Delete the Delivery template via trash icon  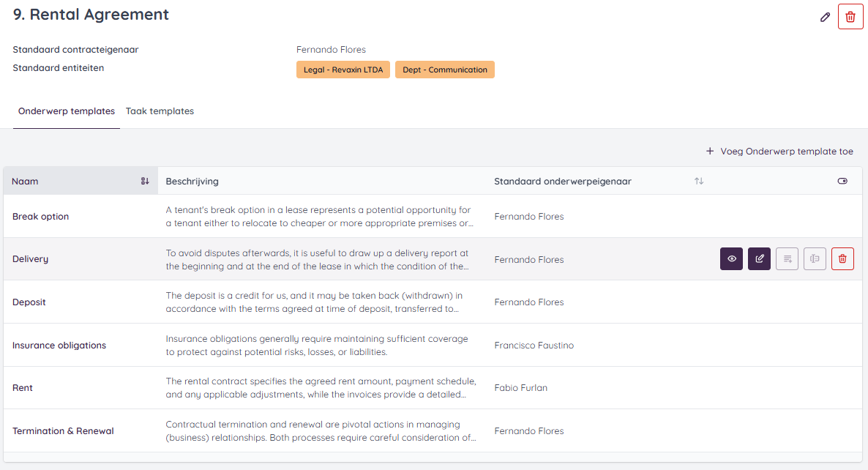tap(842, 258)
